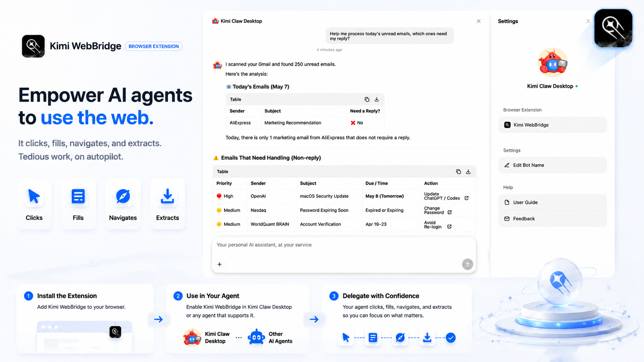Open Edit Bot Name setting
The width and height of the screenshot is (644, 362).
pyautogui.click(x=552, y=165)
